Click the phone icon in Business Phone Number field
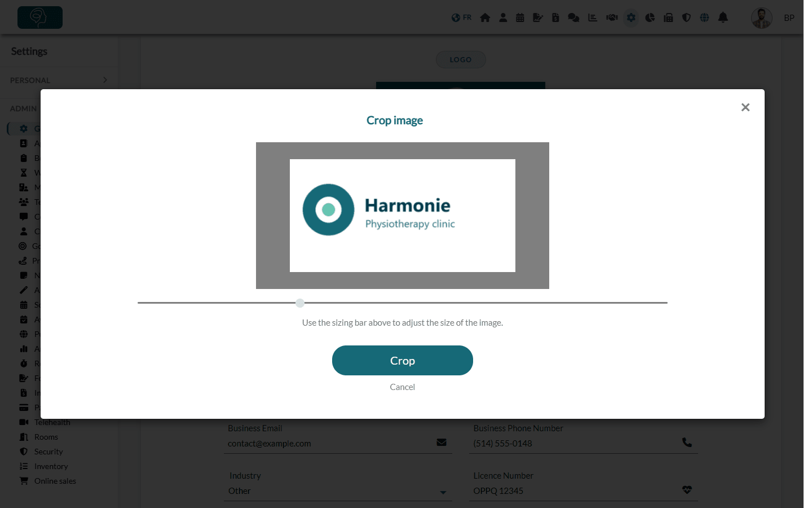The width and height of the screenshot is (812, 508). pos(687,443)
